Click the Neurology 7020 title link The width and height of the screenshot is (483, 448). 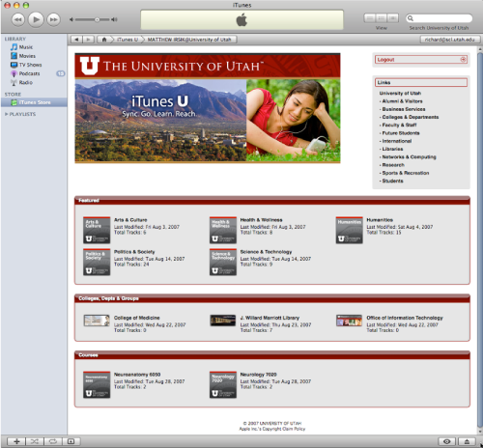[258, 375]
